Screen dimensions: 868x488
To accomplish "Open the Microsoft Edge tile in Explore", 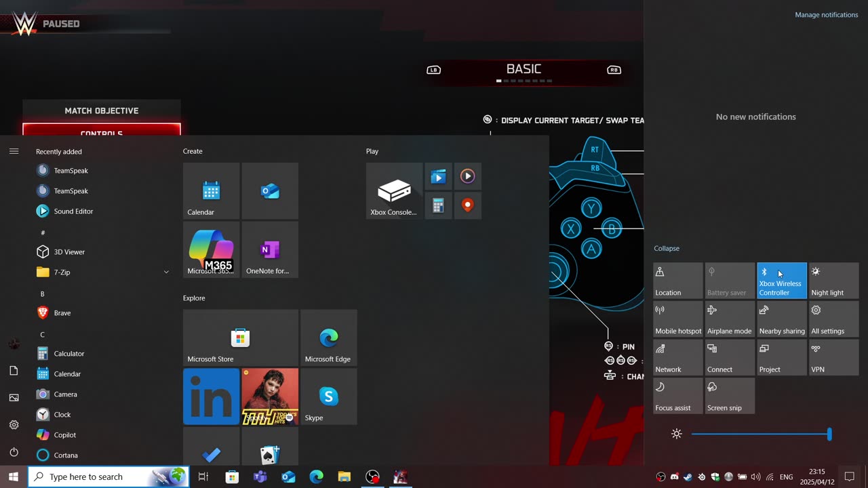I will 329,338.
